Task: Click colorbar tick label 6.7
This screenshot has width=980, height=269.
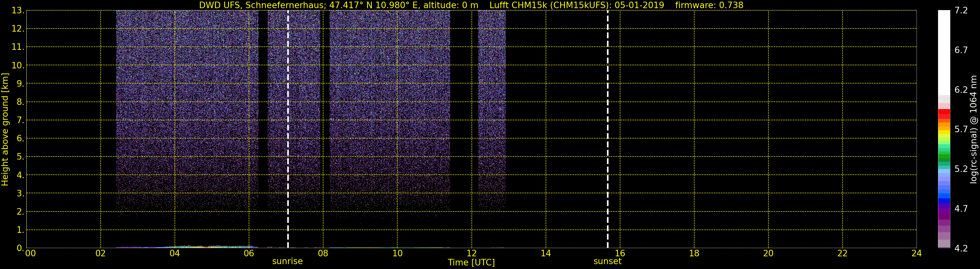Action: pos(961,50)
